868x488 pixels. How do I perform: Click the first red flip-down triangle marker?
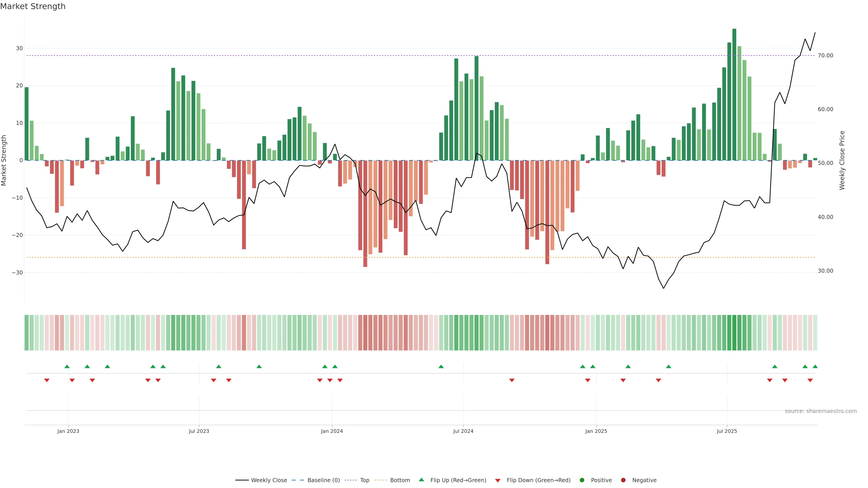click(x=47, y=380)
